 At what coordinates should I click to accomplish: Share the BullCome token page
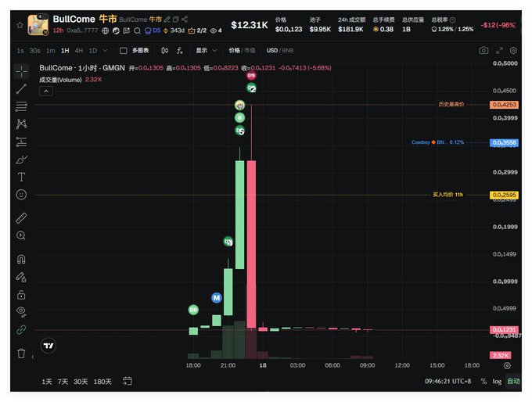click(x=185, y=19)
